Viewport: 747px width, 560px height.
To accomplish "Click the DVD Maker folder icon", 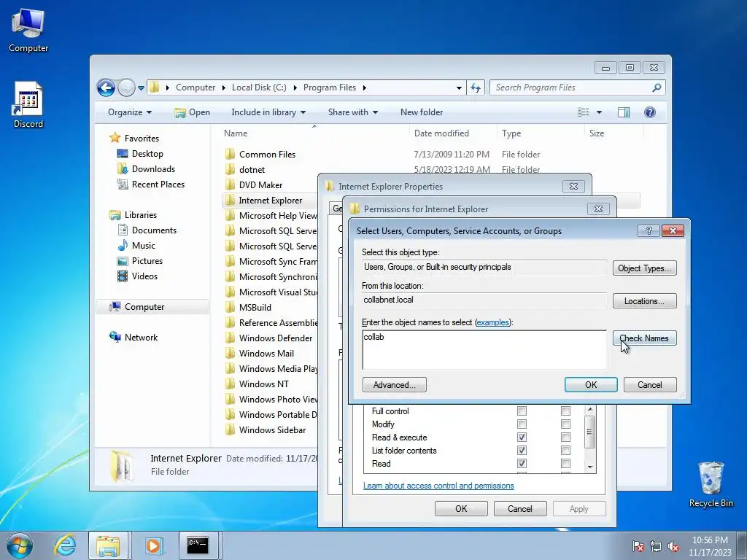I will point(230,184).
